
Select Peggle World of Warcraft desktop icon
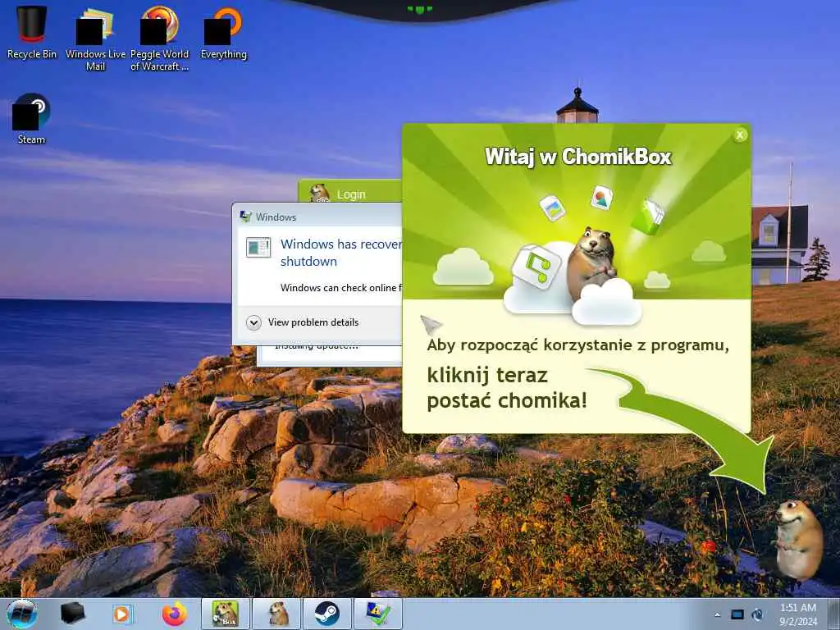pyautogui.click(x=160, y=38)
